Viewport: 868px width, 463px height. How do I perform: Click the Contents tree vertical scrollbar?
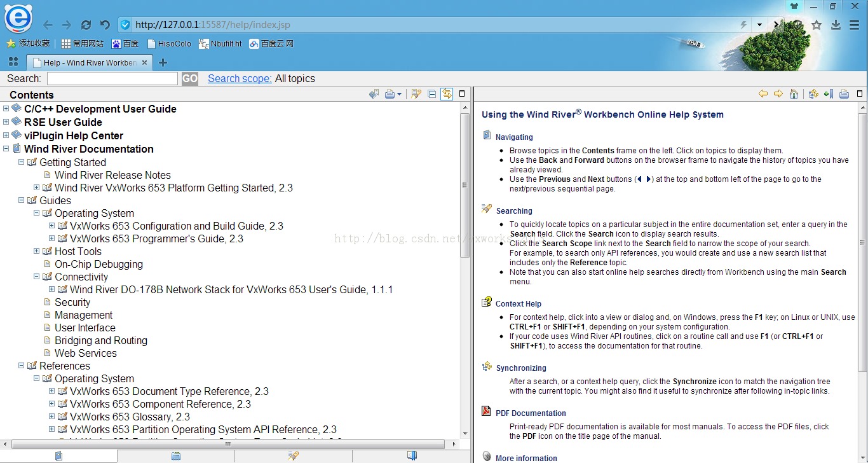(x=465, y=184)
